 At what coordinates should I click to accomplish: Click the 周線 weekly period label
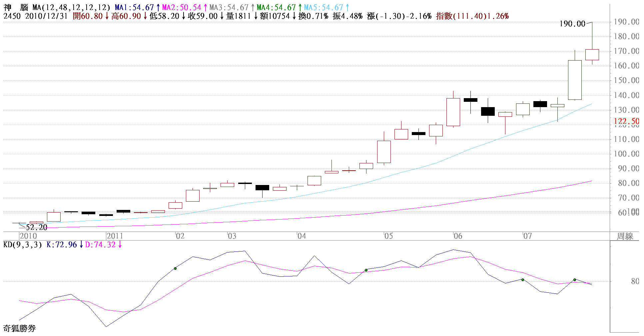(x=625, y=237)
